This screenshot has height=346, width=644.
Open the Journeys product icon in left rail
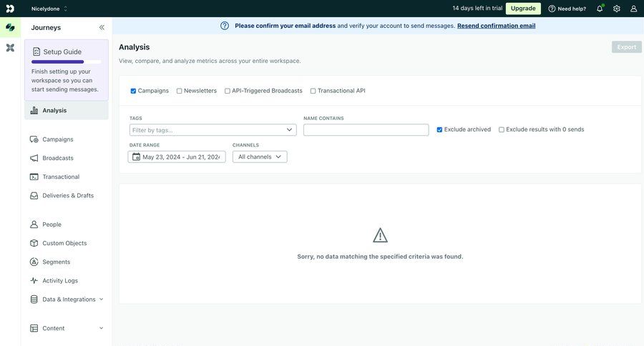point(10,27)
